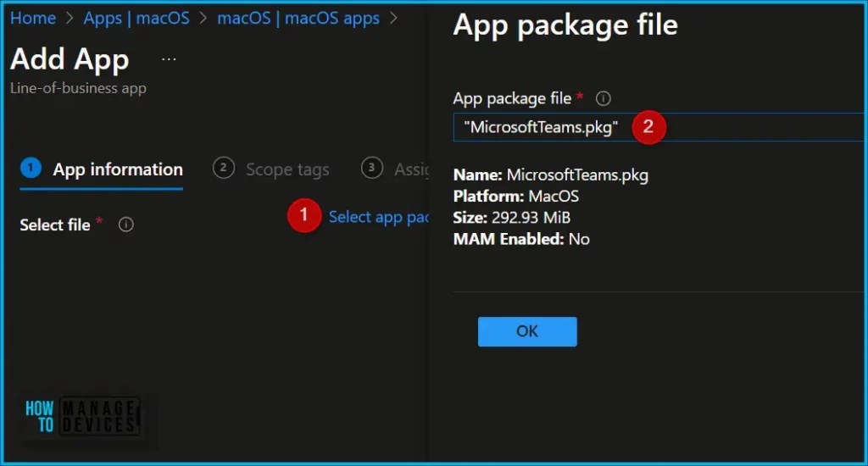Go to Apps | macOS breadcrumb
Image resolution: width=868 pixels, height=466 pixels.
[x=136, y=19]
